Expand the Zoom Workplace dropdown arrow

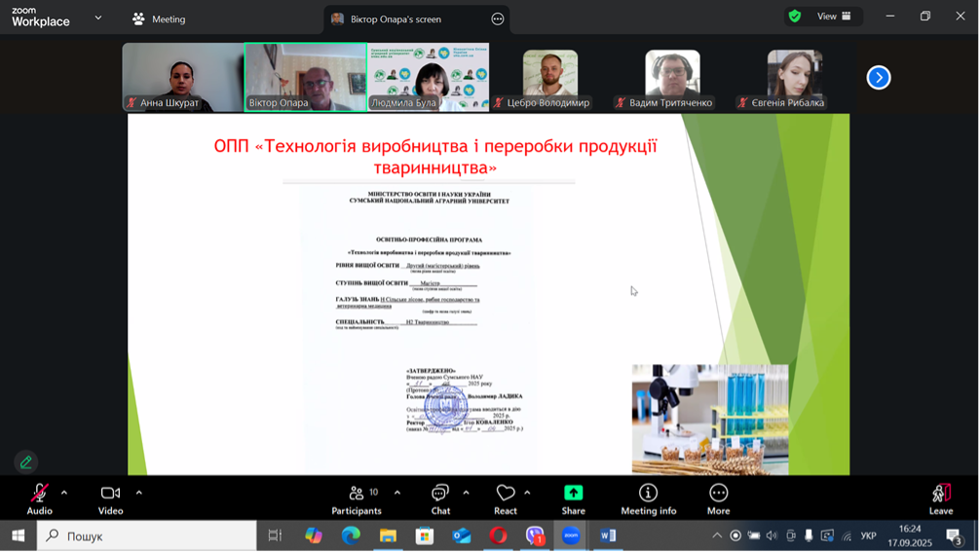pyautogui.click(x=98, y=18)
